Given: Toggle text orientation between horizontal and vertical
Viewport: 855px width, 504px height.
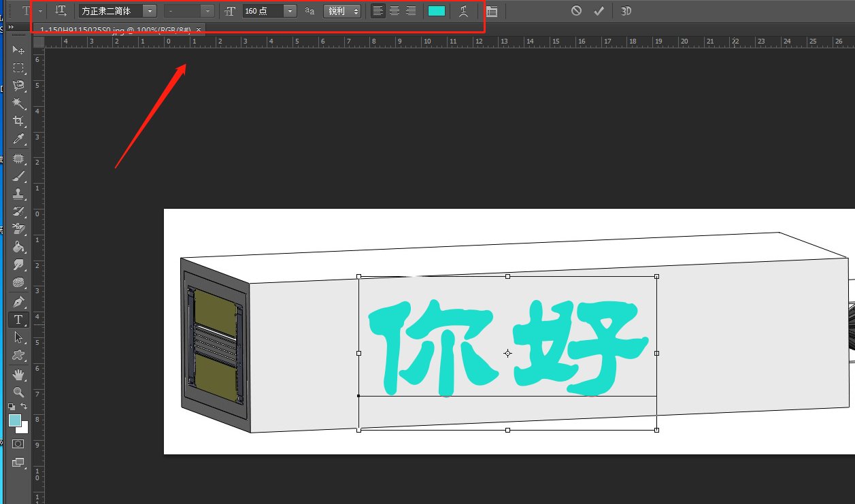Looking at the screenshot, I should click(61, 10).
